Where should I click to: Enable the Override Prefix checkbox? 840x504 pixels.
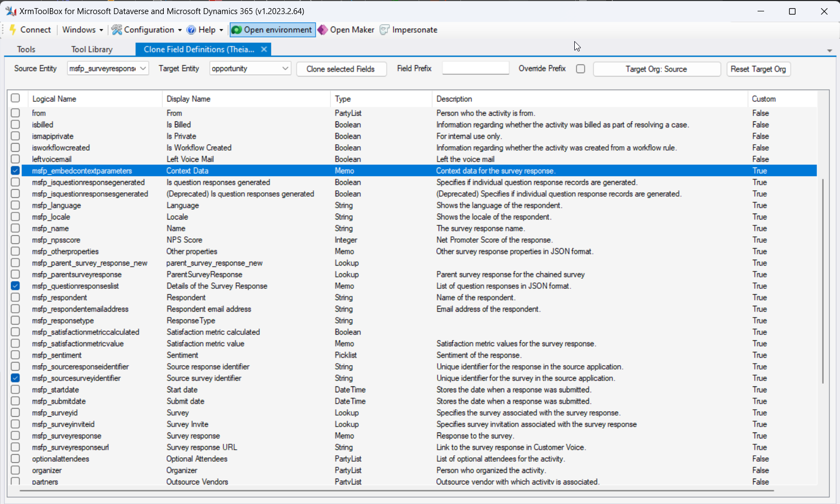(x=580, y=69)
